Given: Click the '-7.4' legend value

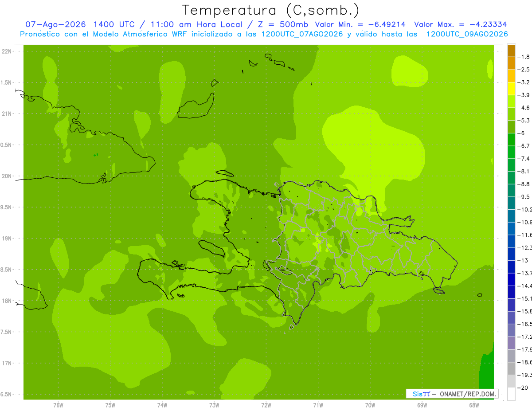Looking at the screenshot, I should tap(524, 159).
